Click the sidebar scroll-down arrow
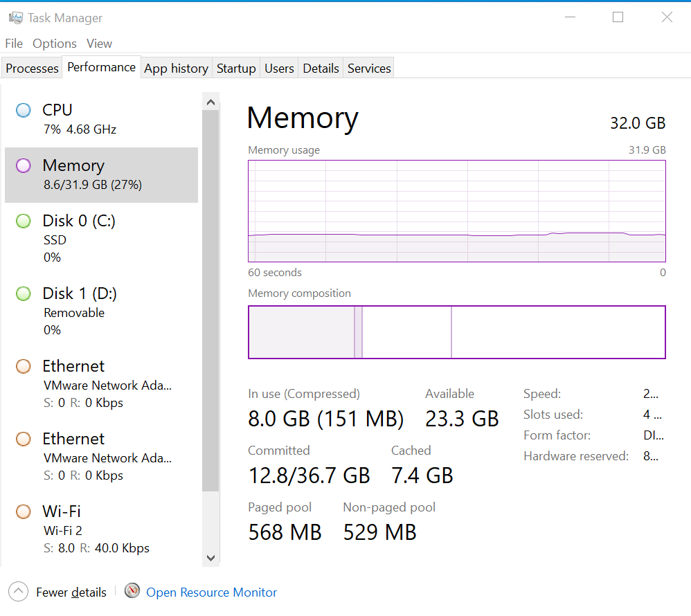The height and width of the screenshot is (616, 691). coord(210,558)
